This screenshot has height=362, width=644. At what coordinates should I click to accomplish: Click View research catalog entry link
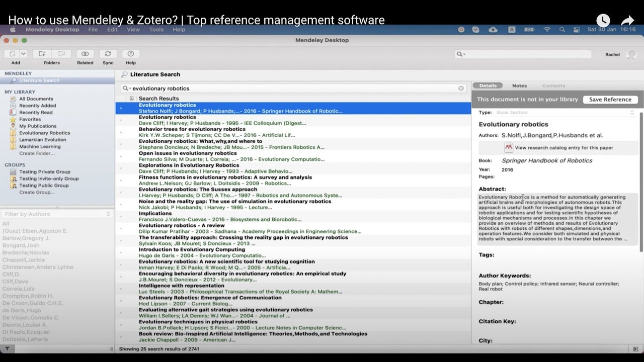pos(563,148)
